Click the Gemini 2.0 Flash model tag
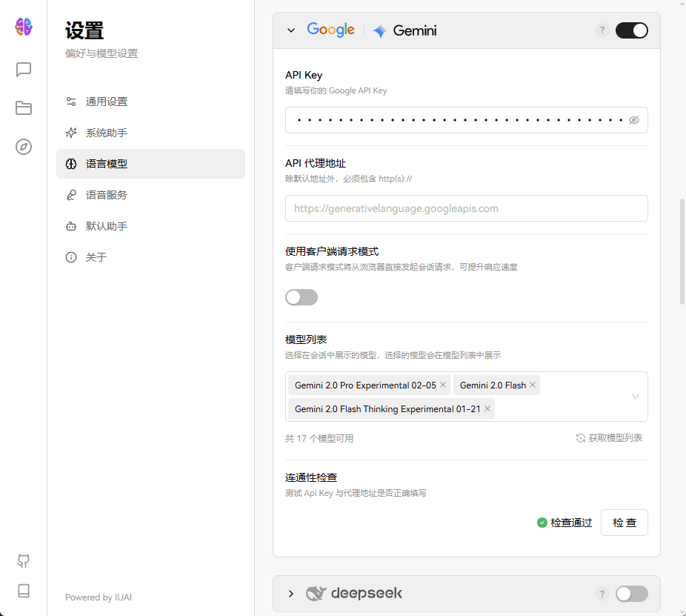This screenshot has height=616, width=686. [496, 385]
